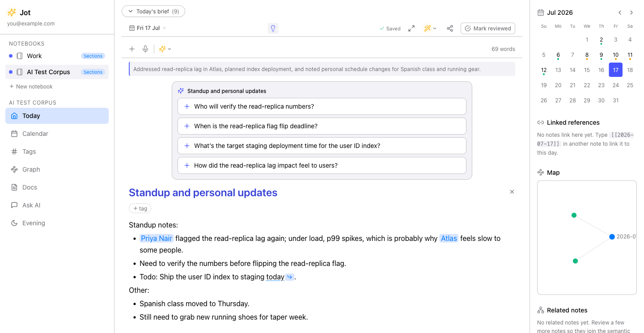Click the sparkle icon beside suggestions card title
Screen dimensions: 644x333
point(181,91)
